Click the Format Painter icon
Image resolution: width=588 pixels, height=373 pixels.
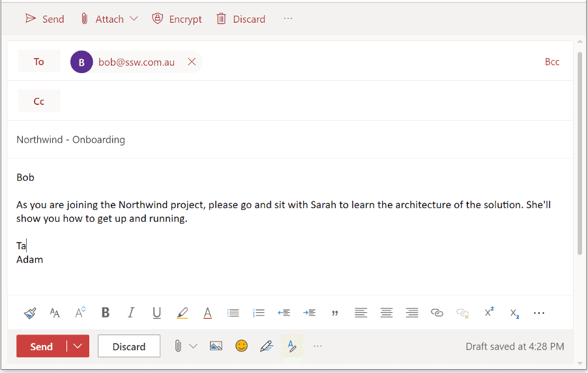[x=30, y=313]
